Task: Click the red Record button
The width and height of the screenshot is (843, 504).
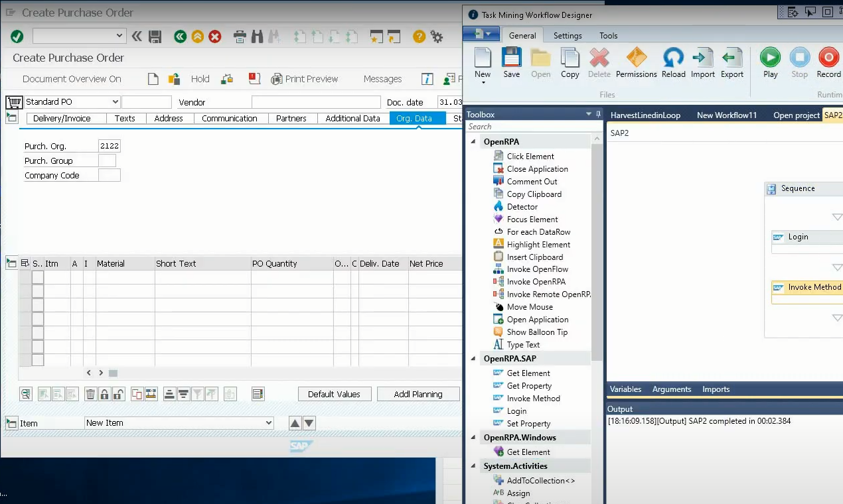Action: coord(829,63)
